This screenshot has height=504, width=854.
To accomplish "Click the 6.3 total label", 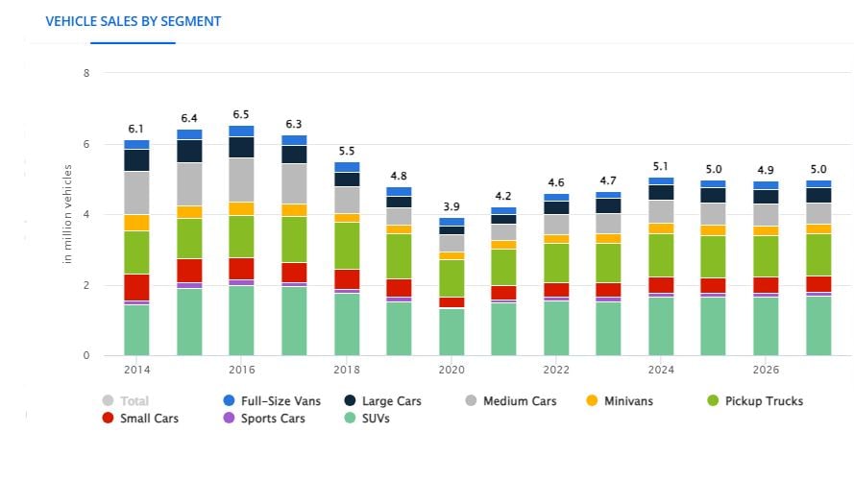I will point(294,124).
